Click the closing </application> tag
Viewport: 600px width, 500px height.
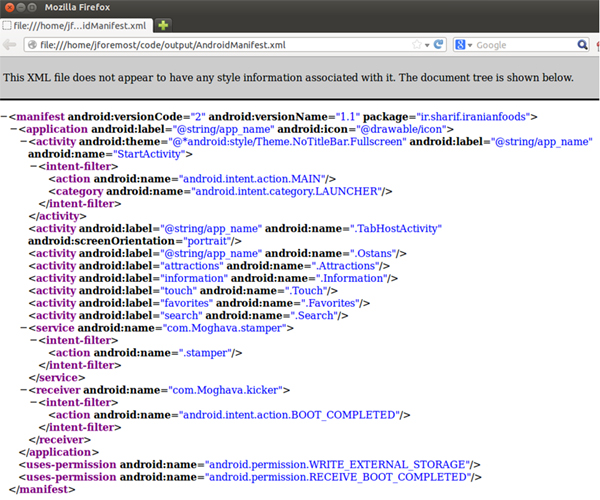point(59,452)
